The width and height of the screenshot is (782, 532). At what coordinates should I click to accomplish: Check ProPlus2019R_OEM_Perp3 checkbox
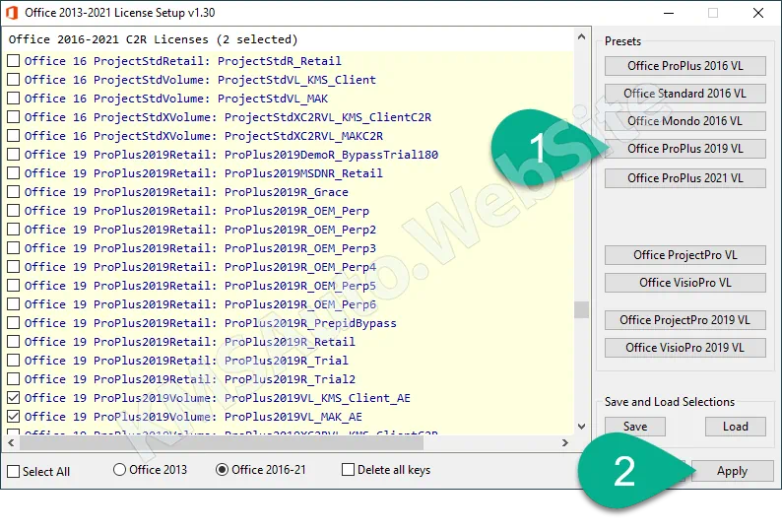click(x=14, y=248)
